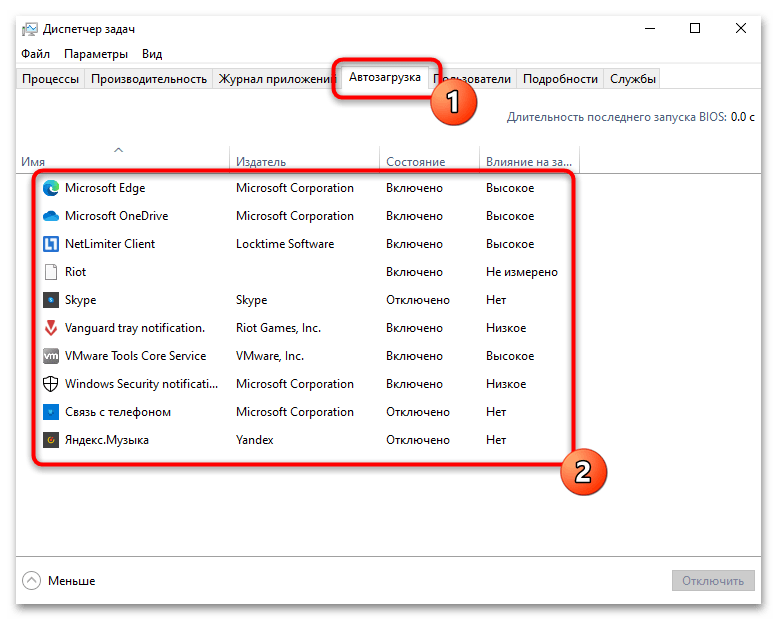Click the NetLimiter Client icon
Viewport: 777px width, 620px height.
(51, 244)
